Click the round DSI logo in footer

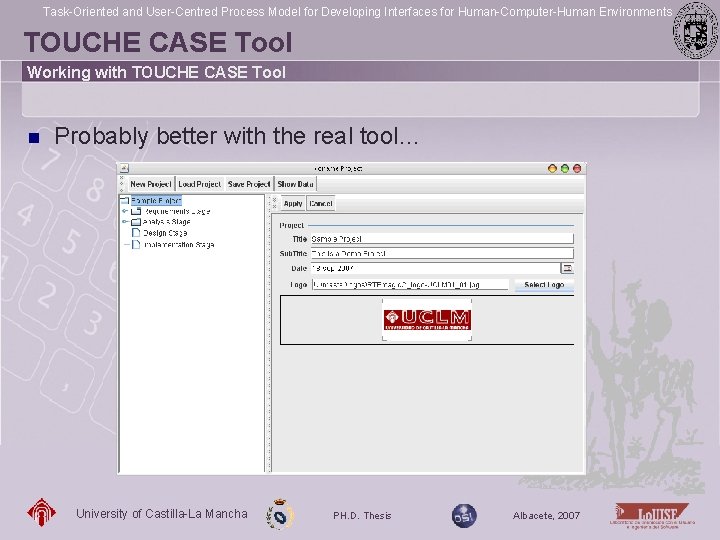[464, 516]
